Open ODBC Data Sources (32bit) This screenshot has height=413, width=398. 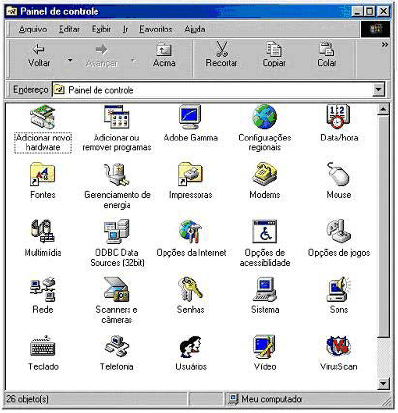click(x=117, y=231)
